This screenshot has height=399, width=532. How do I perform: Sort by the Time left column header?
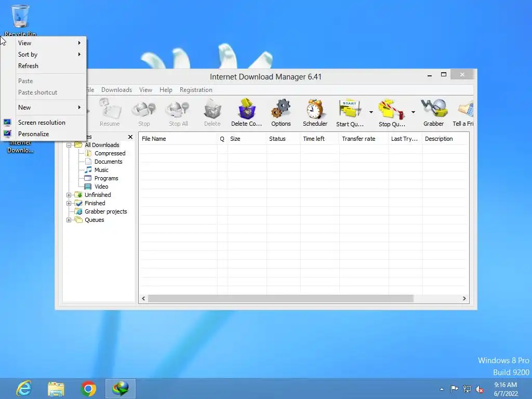pos(320,138)
